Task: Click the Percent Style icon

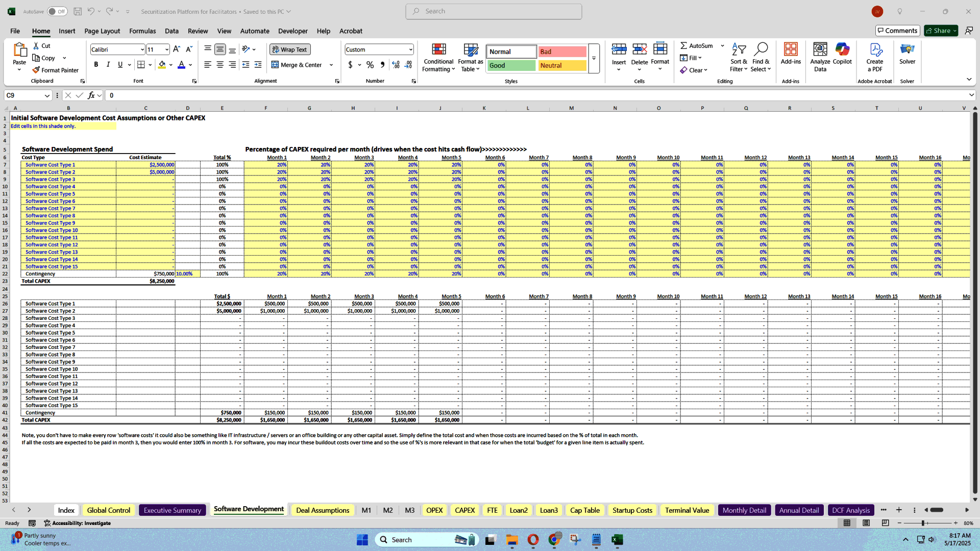Action: (370, 65)
